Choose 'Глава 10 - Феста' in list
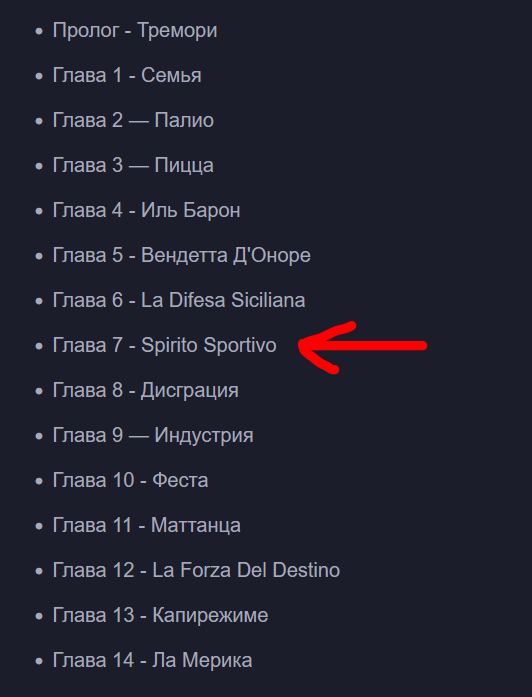Viewport: 532px width, 697px height. point(130,480)
